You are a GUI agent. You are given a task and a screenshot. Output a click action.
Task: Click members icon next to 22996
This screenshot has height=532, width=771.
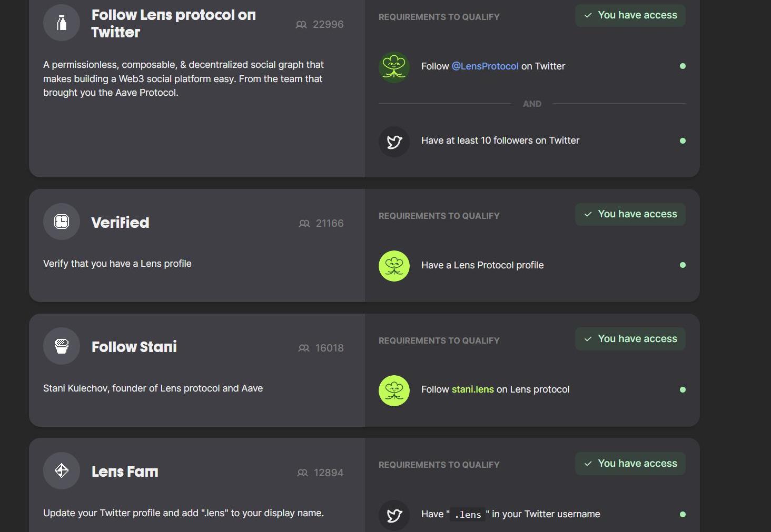coord(301,25)
